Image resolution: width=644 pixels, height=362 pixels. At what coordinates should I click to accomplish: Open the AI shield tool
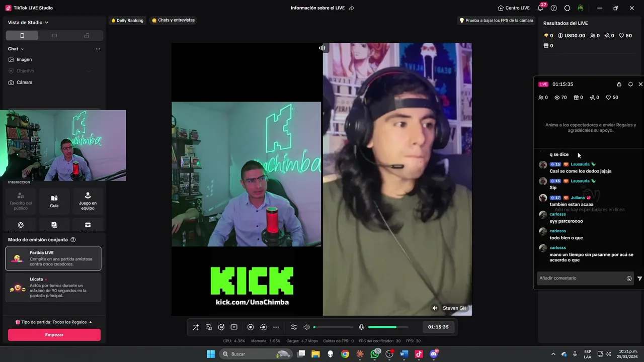(x=221, y=327)
